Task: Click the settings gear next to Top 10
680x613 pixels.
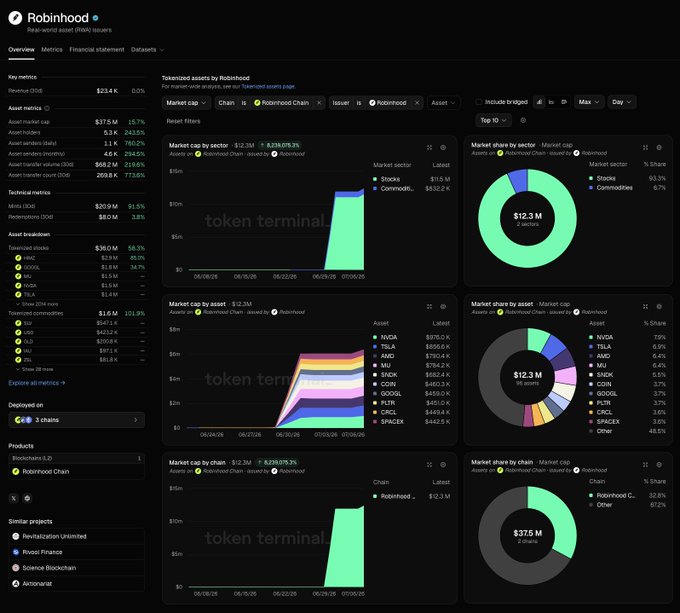Action: point(523,121)
